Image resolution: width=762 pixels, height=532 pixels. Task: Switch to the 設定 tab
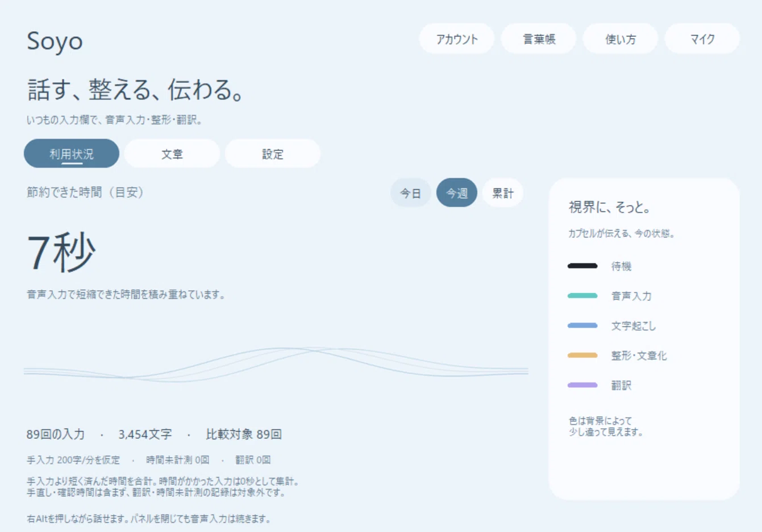pyautogui.click(x=273, y=154)
